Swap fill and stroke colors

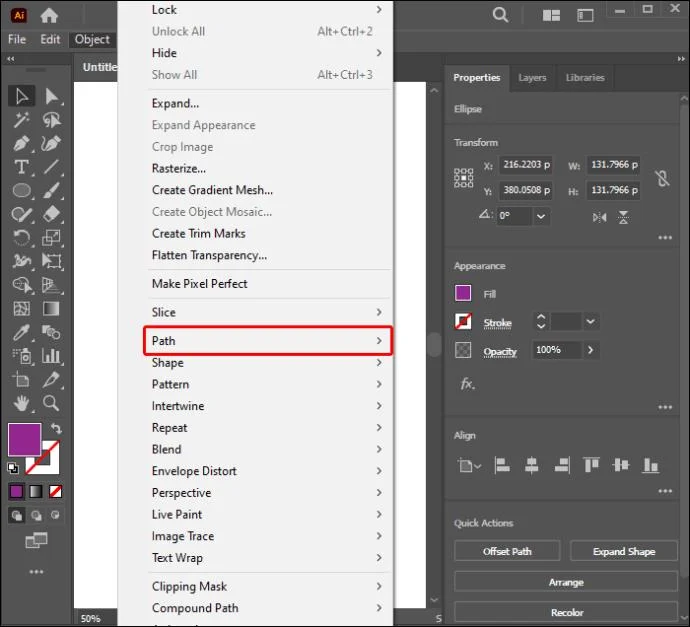pyautogui.click(x=56, y=428)
